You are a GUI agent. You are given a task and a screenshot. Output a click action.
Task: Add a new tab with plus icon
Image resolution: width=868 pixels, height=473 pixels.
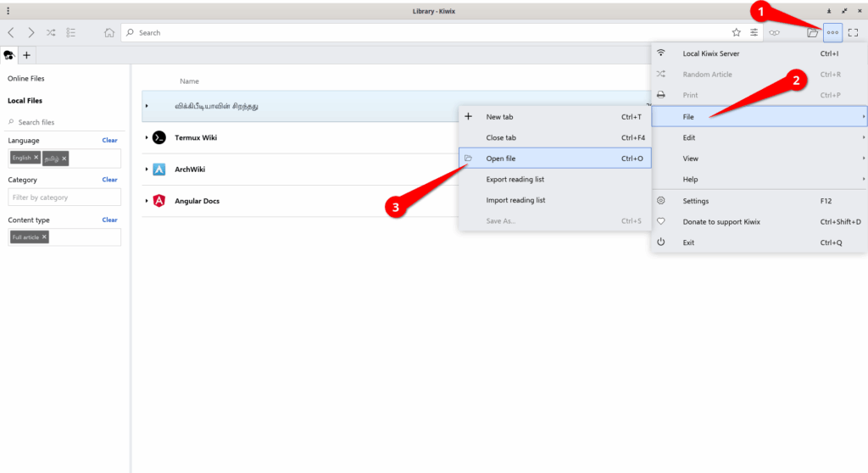pyautogui.click(x=26, y=55)
